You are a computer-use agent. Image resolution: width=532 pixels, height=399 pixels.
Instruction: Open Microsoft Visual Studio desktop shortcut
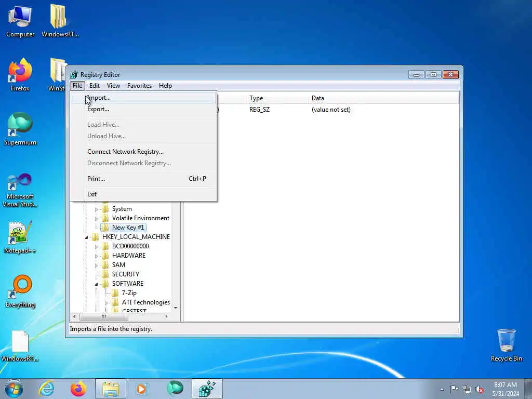[20, 190]
